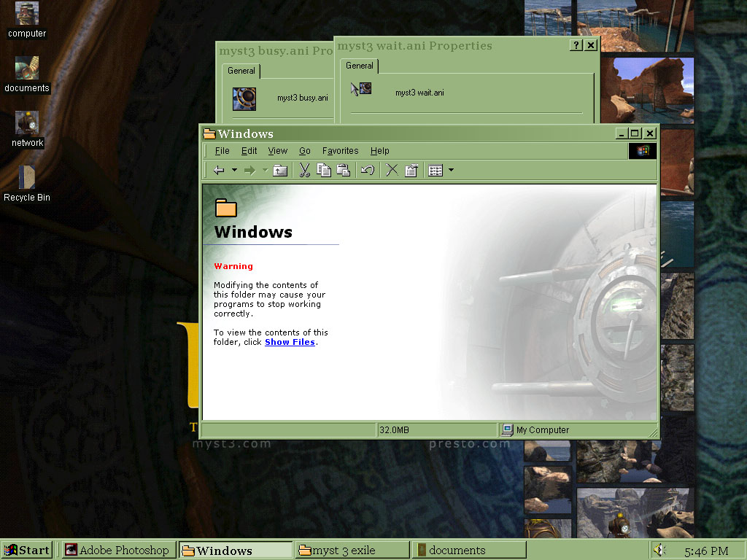
Task: Click the Undo toolbar icon
Action: [x=368, y=171]
